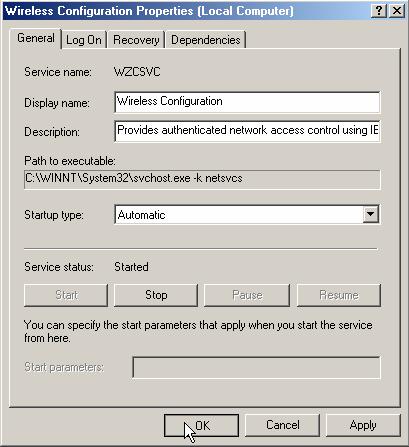The height and width of the screenshot is (447, 409).
Task: Apply the service settings
Action: tap(363, 425)
